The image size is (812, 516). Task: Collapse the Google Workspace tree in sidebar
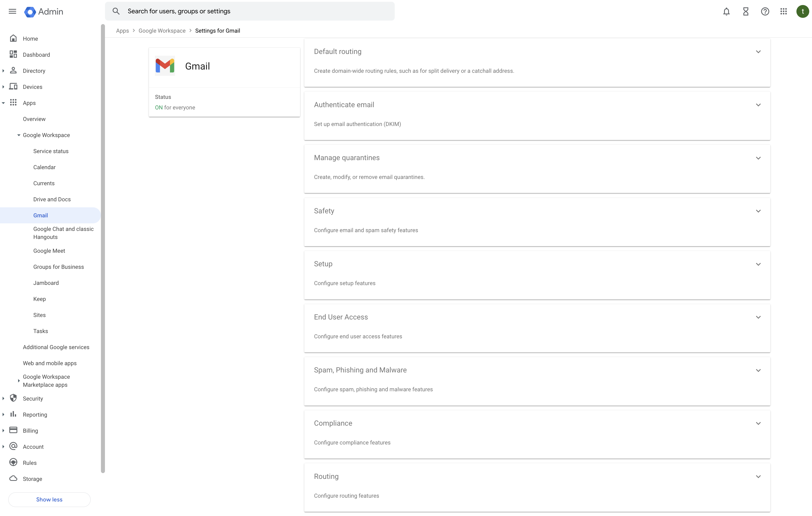coord(19,135)
